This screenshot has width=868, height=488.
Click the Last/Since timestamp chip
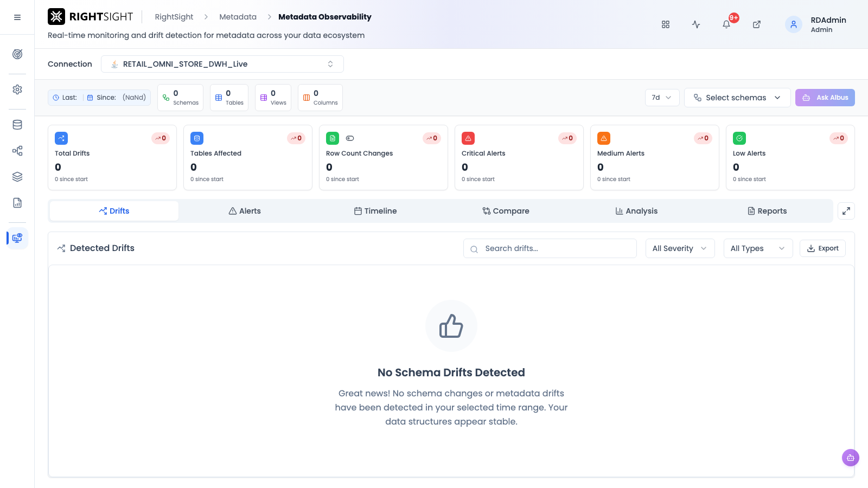coord(99,98)
